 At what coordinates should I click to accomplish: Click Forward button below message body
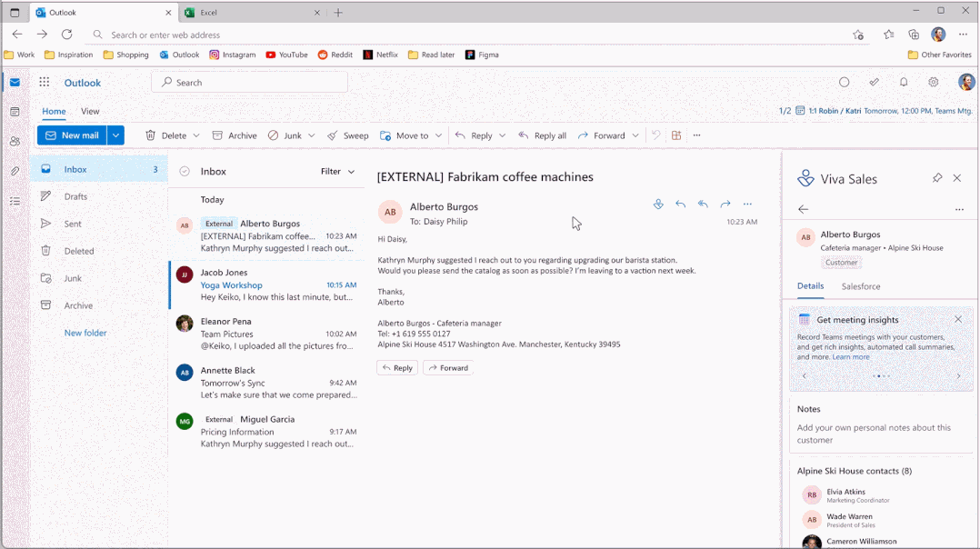tap(448, 368)
